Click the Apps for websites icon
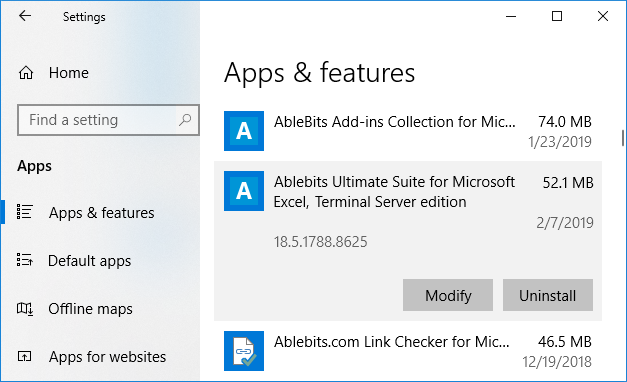Screen dimensions: 627x382 (24, 356)
